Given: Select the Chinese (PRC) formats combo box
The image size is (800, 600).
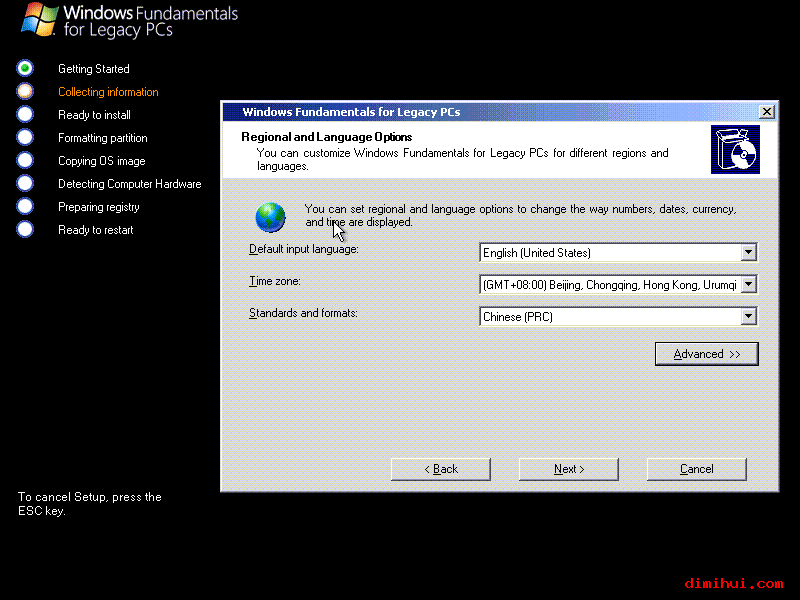Looking at the screenshot, I should [x=618, y=316].
